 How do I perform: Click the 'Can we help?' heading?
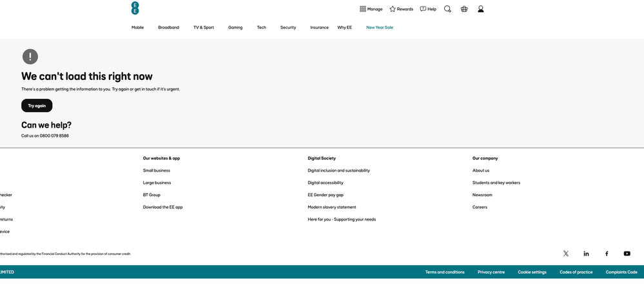pyautogui.click(x=46, y=125)
